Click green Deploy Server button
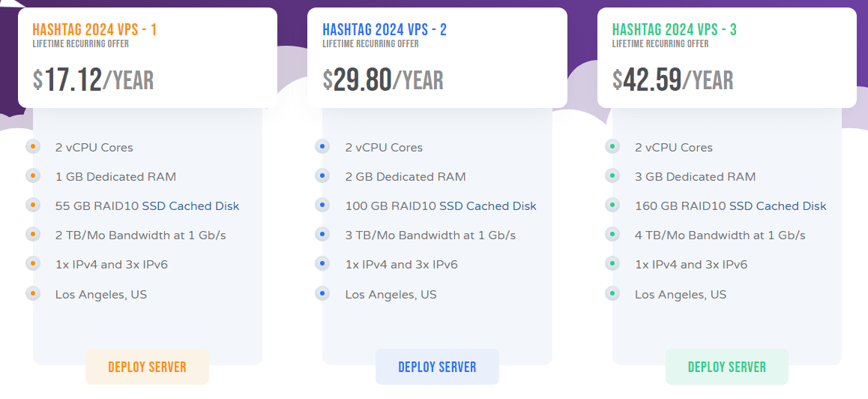 726,367
